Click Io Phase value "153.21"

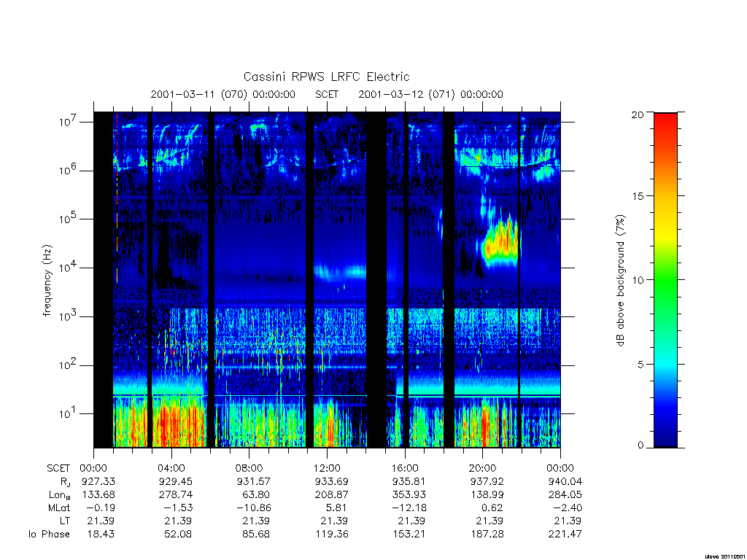pyautogui.click(x=409, y=534)
